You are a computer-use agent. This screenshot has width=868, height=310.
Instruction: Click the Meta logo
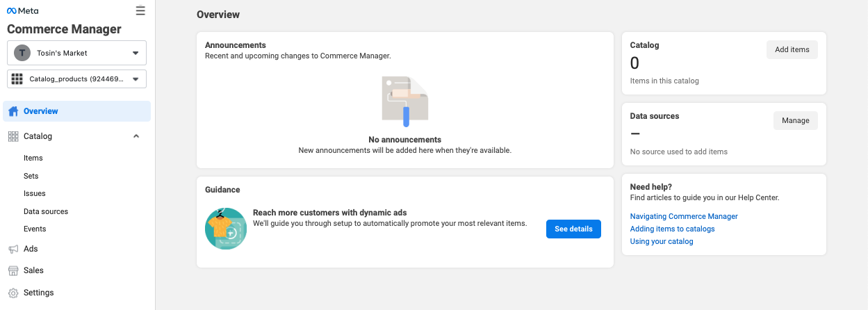(x=23, y=11)
